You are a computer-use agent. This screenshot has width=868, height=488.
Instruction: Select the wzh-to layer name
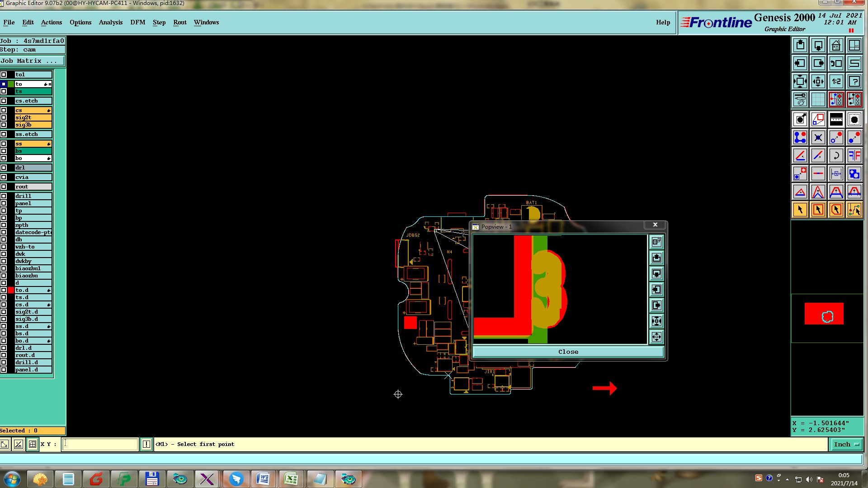pyautogui.click(x=33, y=247)
